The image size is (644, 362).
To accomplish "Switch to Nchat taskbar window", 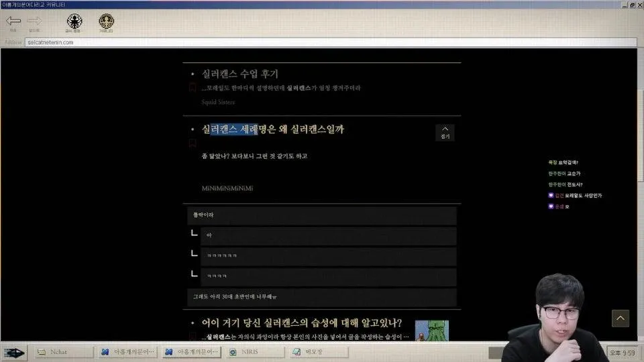I will point(64,352).
